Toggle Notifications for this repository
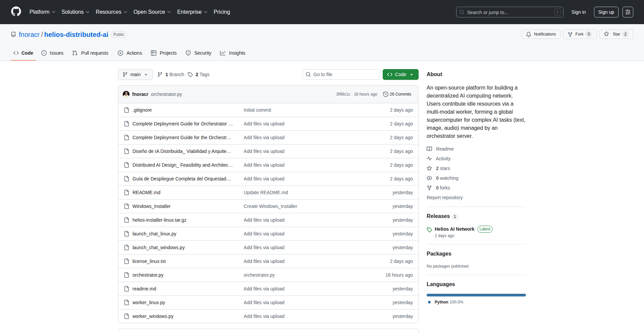This screenshot has width=644, height=333. click(x=541, y=34)
